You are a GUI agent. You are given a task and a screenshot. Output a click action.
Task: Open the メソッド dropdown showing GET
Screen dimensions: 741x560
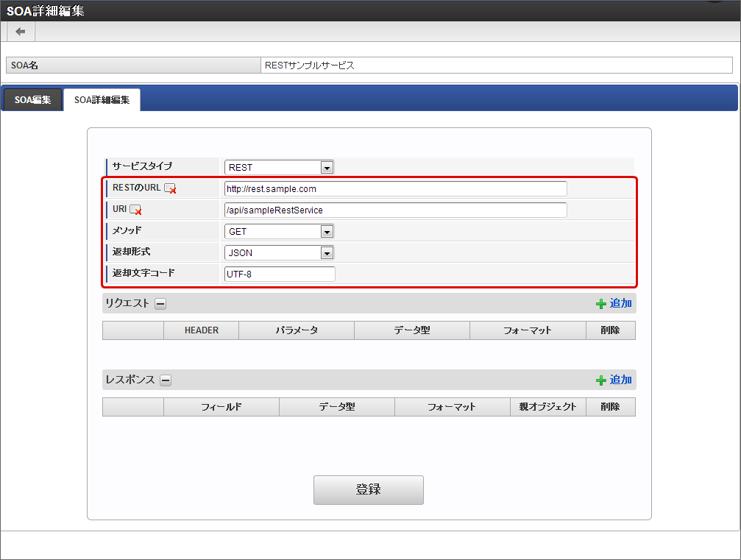tap(280, 232)
